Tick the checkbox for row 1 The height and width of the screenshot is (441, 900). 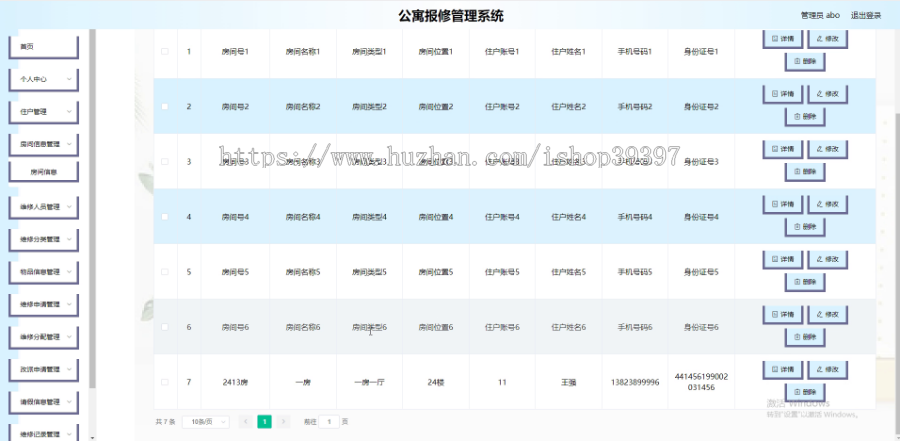click(x=165, y=51)
